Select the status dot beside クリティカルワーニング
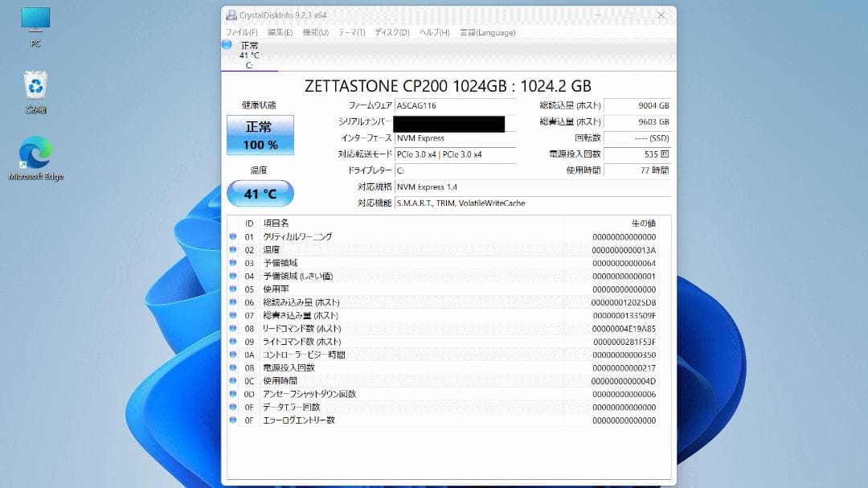The width and height of the screenshot is (868, 488). point(233,236)
